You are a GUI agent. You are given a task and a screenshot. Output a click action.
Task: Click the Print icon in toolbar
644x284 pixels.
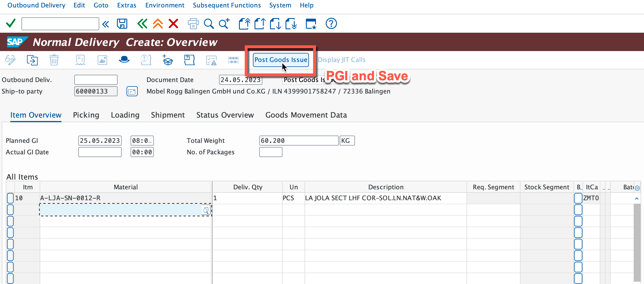(193, 24)
